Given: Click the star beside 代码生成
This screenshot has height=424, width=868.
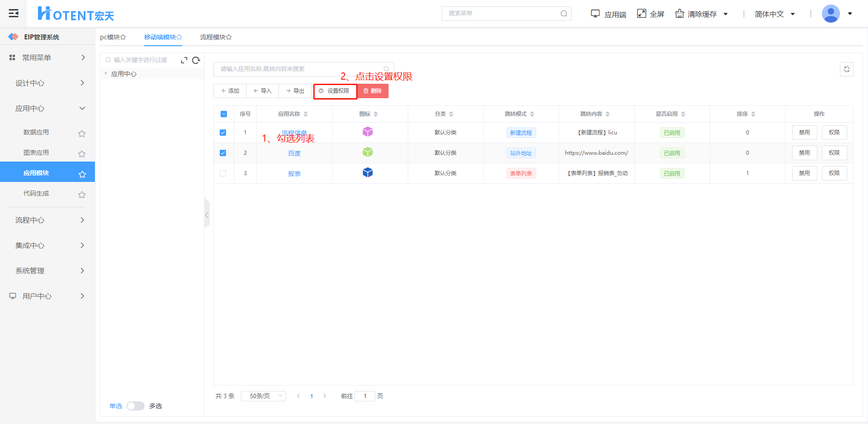Looking at the screenshot, I should pos(82,195).
